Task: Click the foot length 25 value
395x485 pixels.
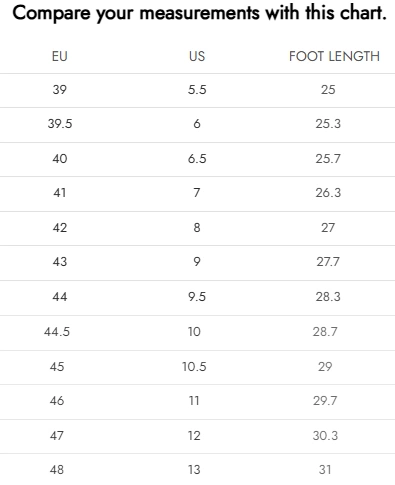Action: pyautogui.click(x=328, y=90)
